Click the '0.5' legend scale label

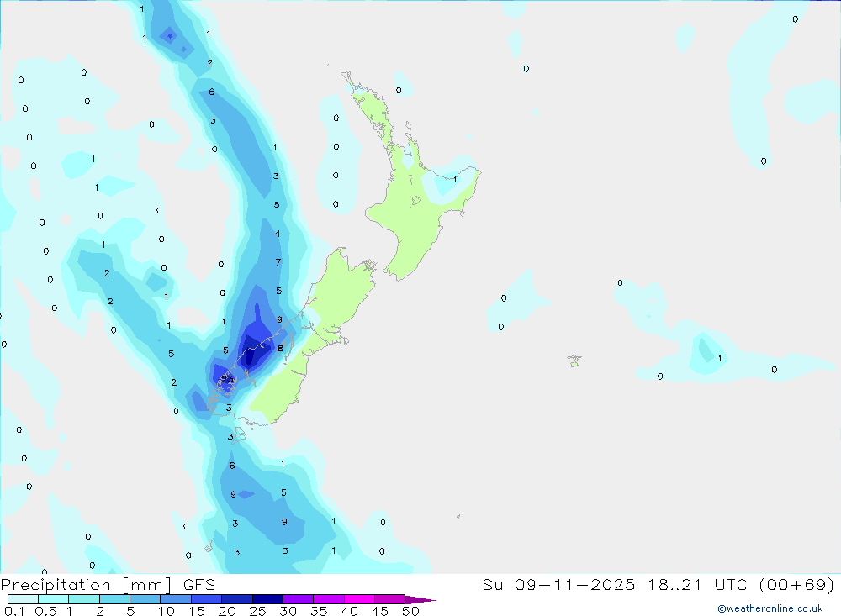point(45,611)
